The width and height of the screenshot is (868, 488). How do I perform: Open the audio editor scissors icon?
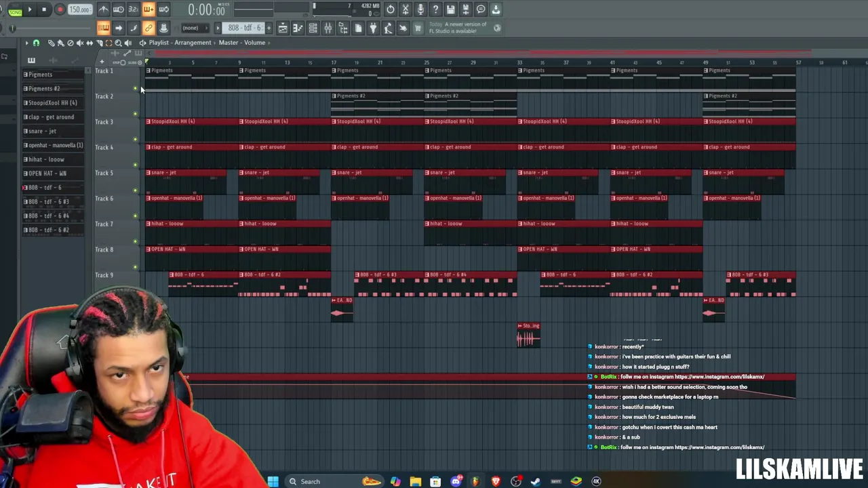pyautogui.click(x=406, y=9)
